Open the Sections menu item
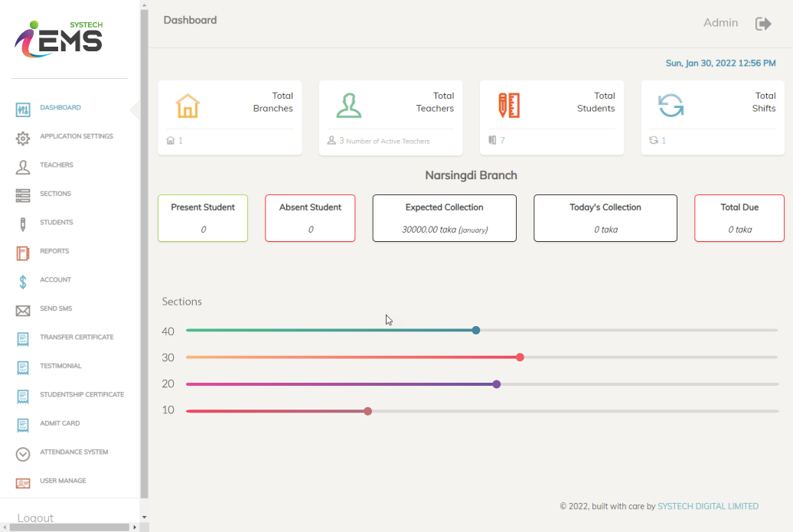 55,194
